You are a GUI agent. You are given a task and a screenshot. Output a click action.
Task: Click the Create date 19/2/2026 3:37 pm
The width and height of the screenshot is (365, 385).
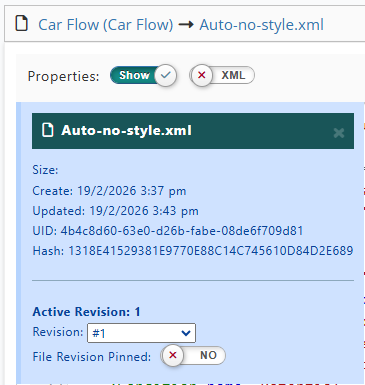point(132,191)
